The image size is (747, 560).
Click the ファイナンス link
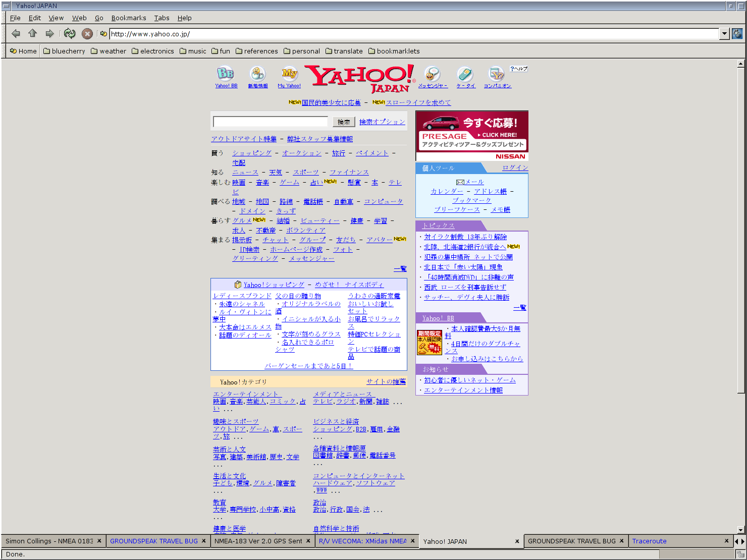click(349, 172)
